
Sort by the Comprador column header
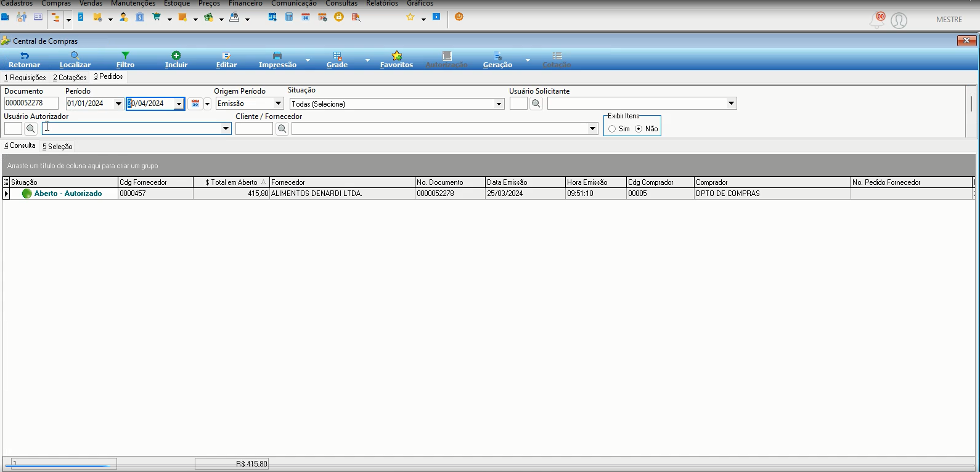point(772,182)
